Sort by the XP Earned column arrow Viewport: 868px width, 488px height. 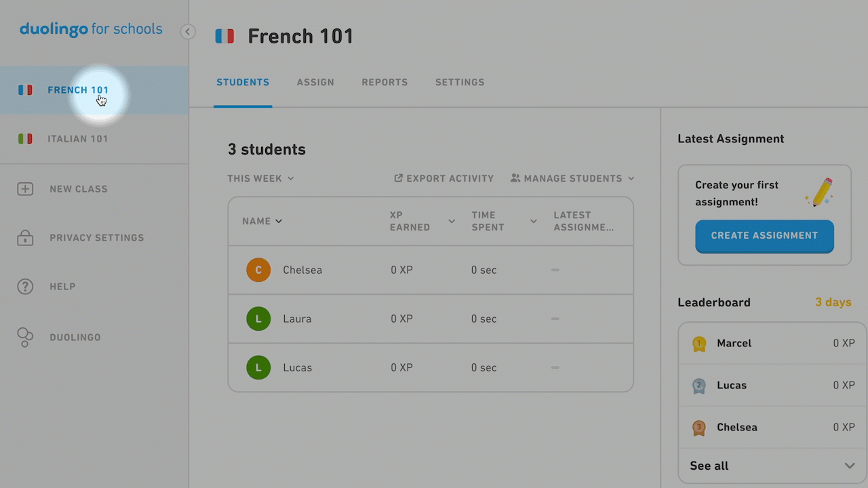[x=452, y=222]
